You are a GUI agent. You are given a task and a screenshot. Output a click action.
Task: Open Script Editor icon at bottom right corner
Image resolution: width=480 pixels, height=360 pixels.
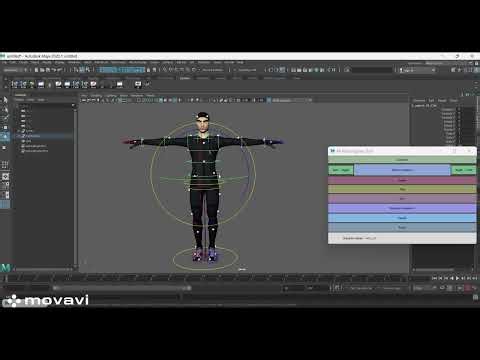(476, 298)
